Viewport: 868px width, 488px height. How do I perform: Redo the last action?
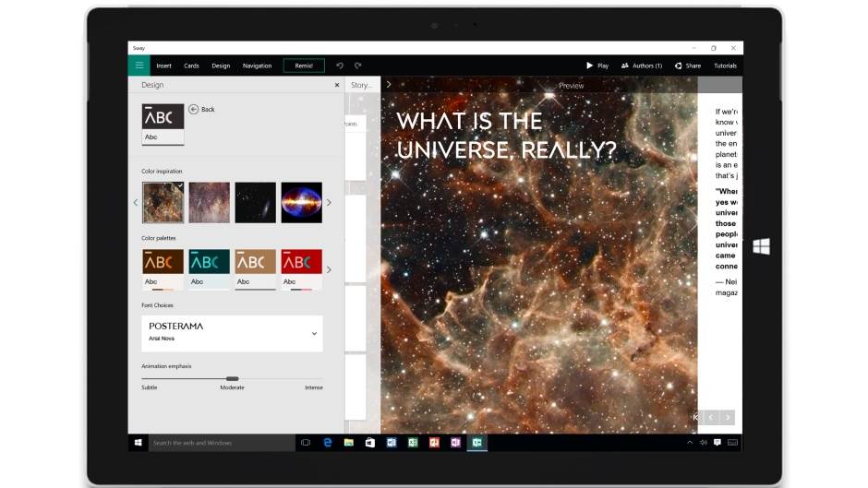(358, 65)
